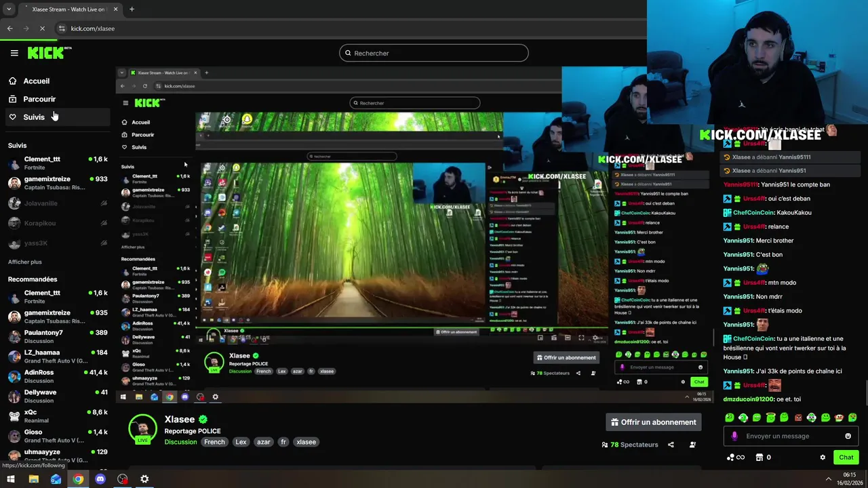Open AdinRoss channel in Recommandées
868x488 pixels.
(x=58, y=376)
